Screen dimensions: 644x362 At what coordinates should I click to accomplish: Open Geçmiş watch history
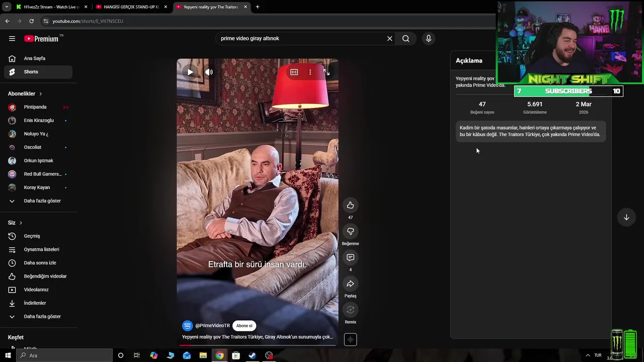tap(38, 236)
